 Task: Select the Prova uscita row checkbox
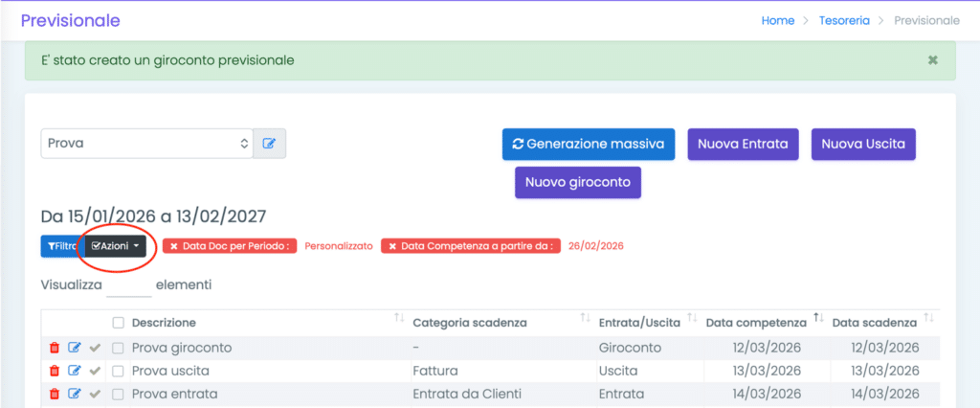pos(119,371)
